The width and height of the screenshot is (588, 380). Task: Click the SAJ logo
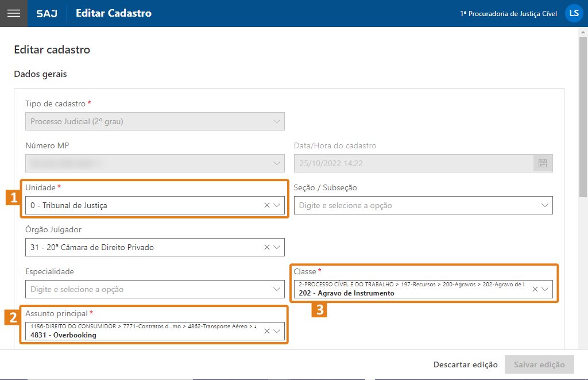[x=47, y=13]
